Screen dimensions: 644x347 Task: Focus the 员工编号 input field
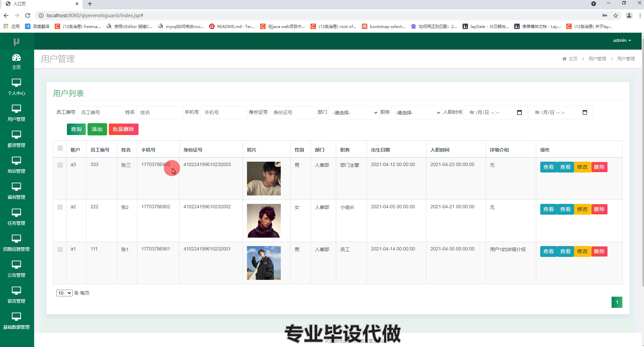click(x=100, y=112)
